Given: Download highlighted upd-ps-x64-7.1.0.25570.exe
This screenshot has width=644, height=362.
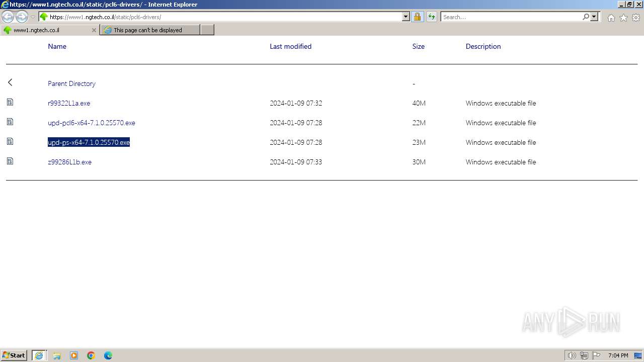Looking at the screenshot, I should (x=89, y=142).
